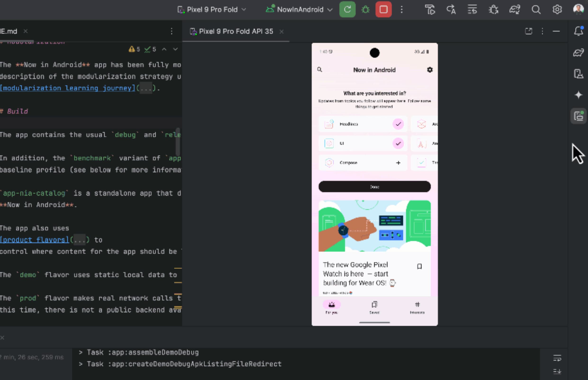Switch to the Pixel 9 Pro Fold API 35 tab

(x=235, y=31)
